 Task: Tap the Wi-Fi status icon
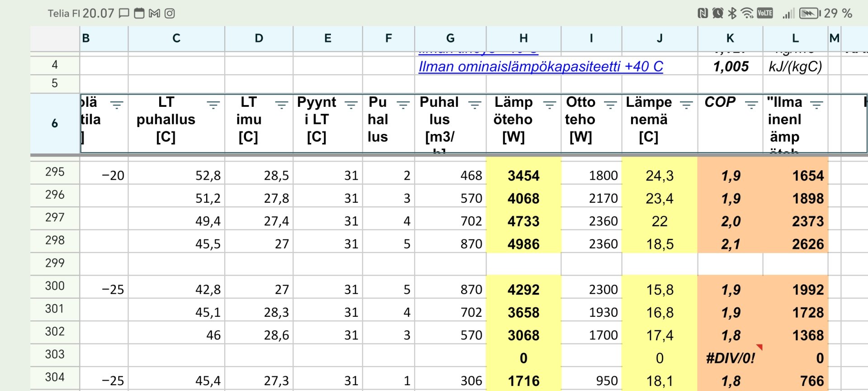[747, 14]
